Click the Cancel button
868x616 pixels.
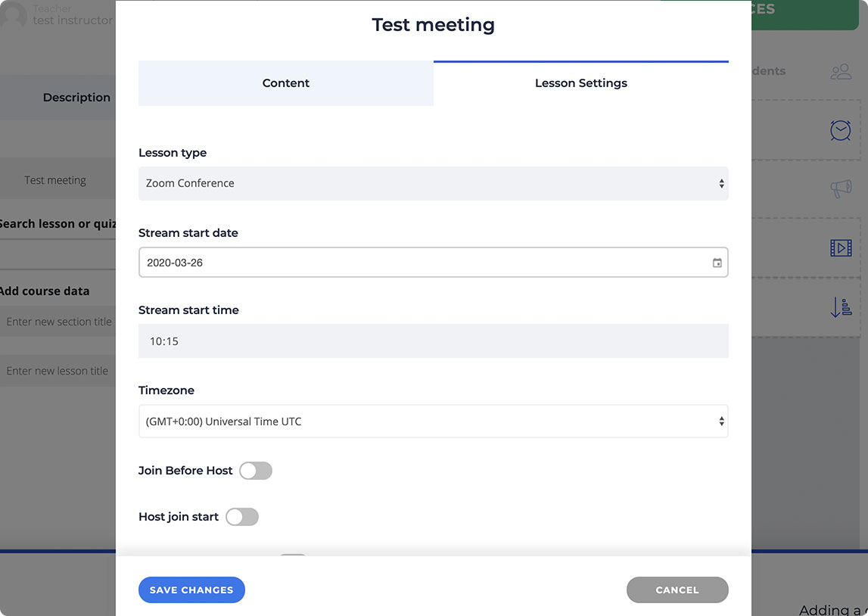click(x=677, y=590)
